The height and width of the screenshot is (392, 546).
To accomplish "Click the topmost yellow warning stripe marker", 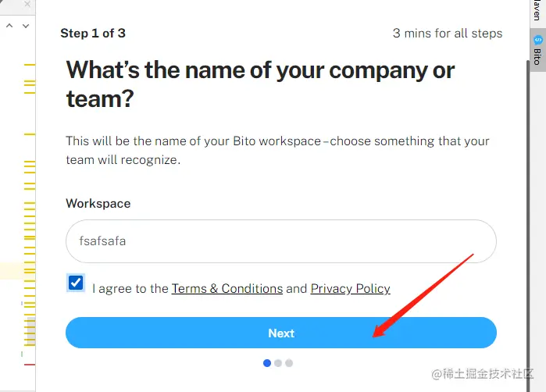I will pos(30,64).
